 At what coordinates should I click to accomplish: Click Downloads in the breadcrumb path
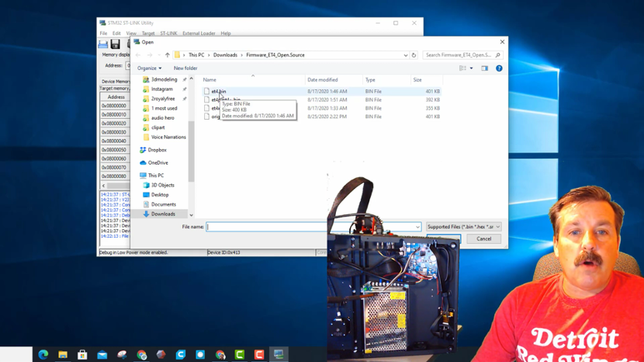click(225, 55)
